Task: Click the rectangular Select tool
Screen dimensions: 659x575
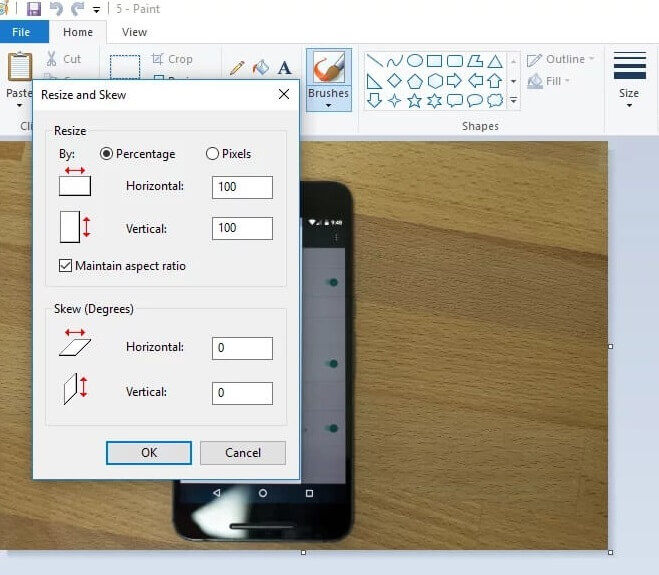Action: [125, 67]
